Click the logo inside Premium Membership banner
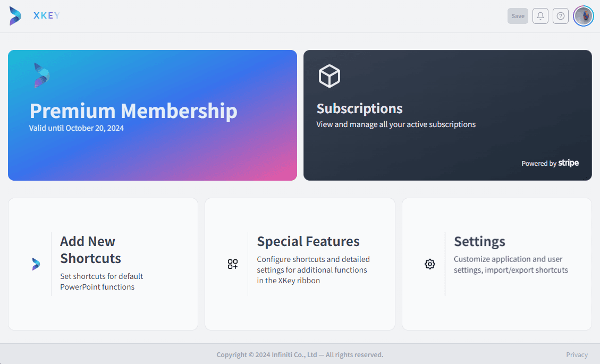 click(41, 75)
